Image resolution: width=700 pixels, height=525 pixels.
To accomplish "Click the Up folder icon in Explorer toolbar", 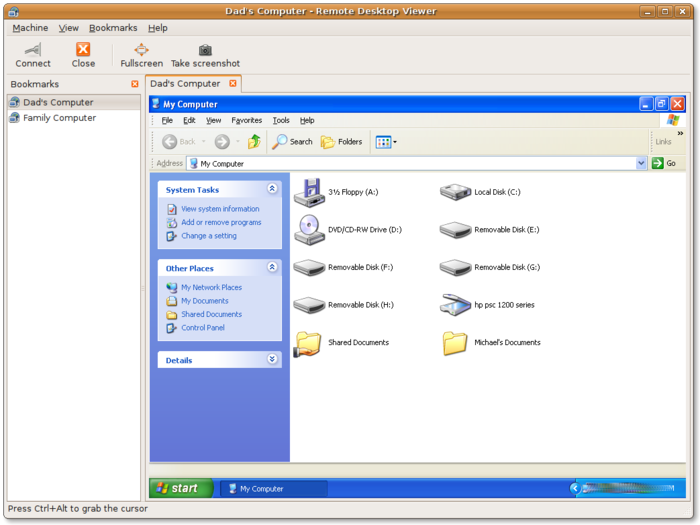I will (x=254, y=142).
